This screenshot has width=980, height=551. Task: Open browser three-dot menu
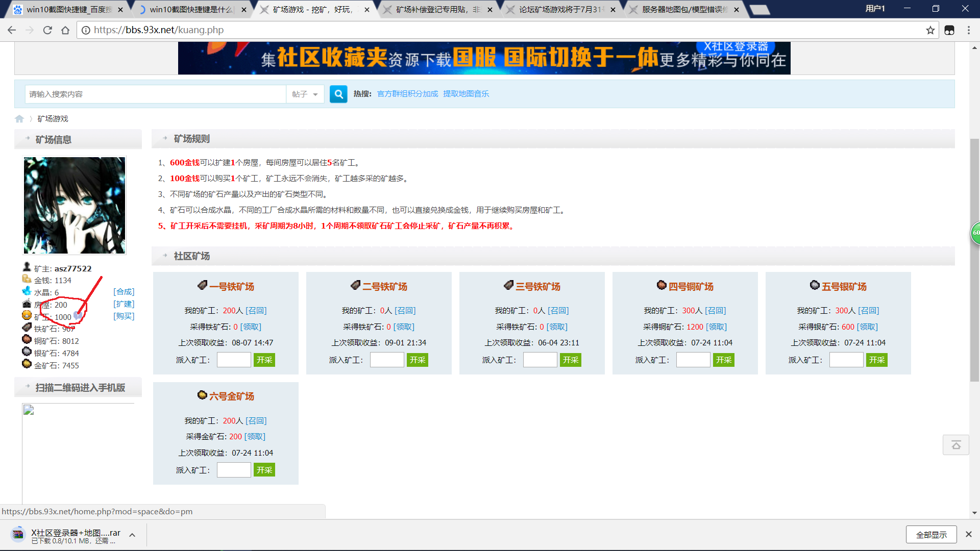pyautogui.click(x=968, y=30)
